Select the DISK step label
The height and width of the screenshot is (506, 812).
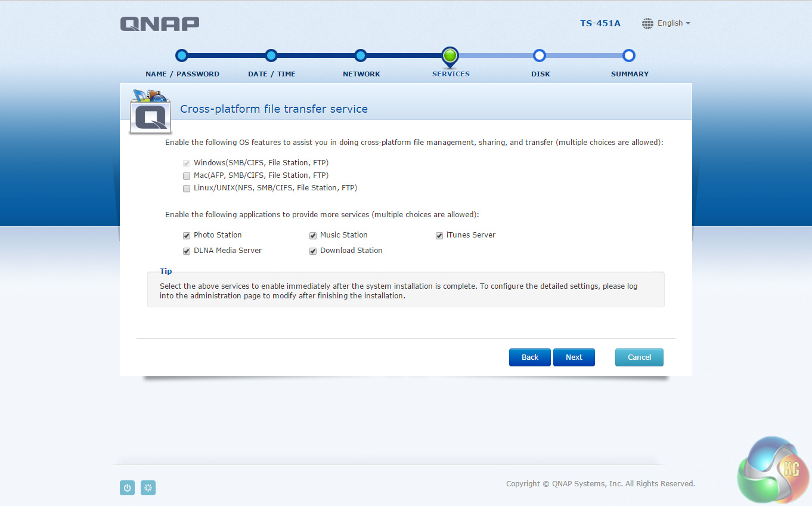541,74
